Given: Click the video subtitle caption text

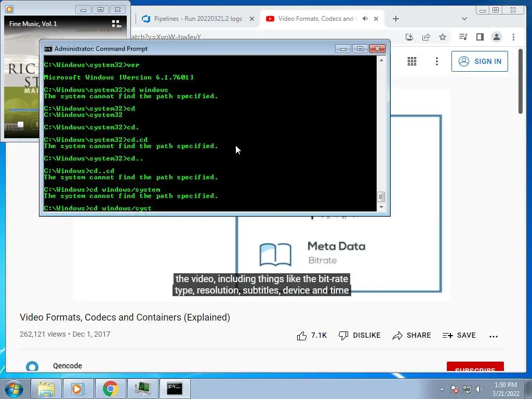Looking at the screenshot, I should 262,285.
